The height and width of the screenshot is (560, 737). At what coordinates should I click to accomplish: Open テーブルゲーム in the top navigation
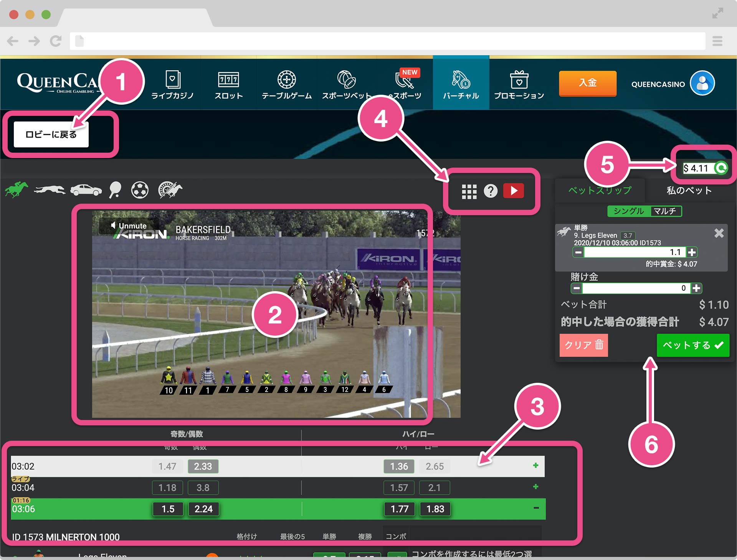[287, 85]
